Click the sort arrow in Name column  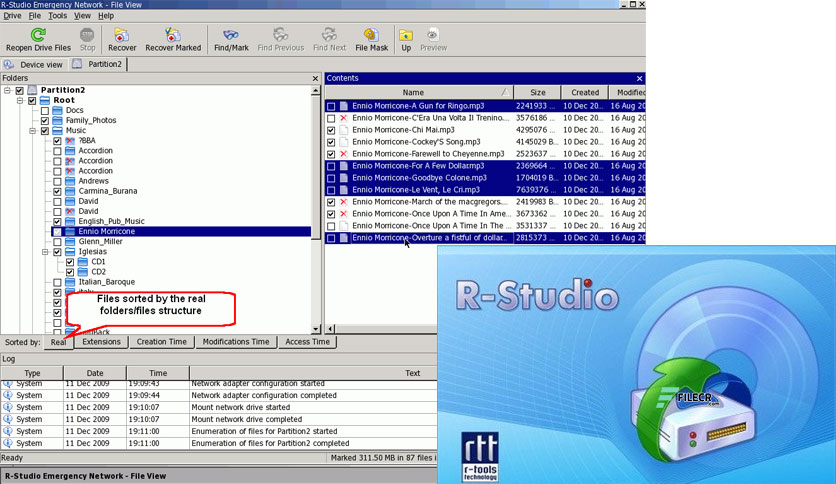click(x=504, y=92)
